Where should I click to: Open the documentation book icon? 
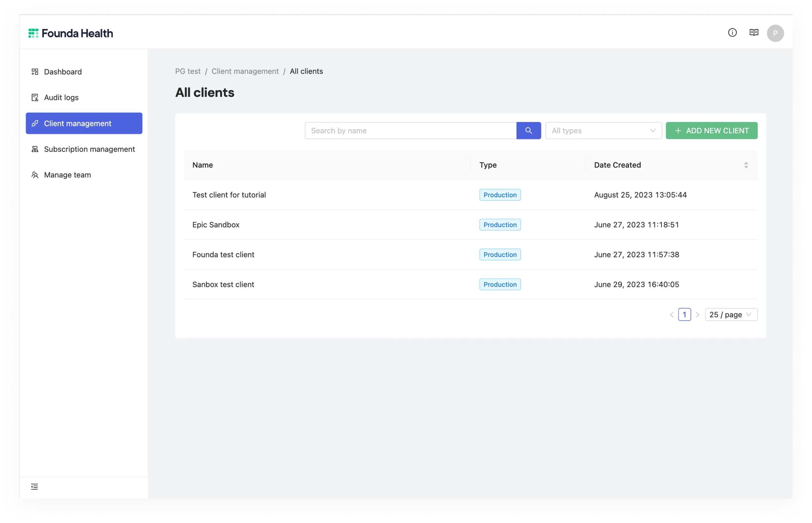754,33
